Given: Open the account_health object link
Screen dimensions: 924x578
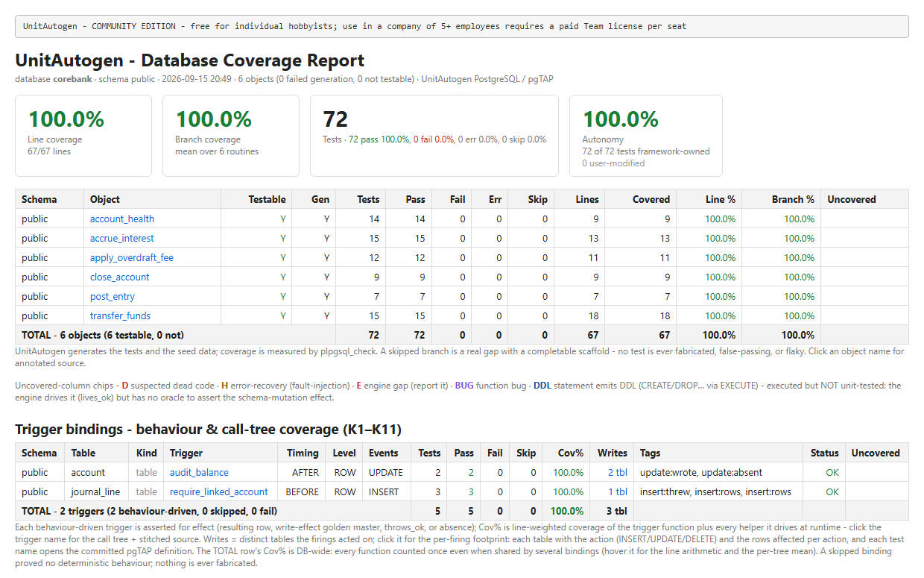Looking at the screenshot, I should coord(122,219).
